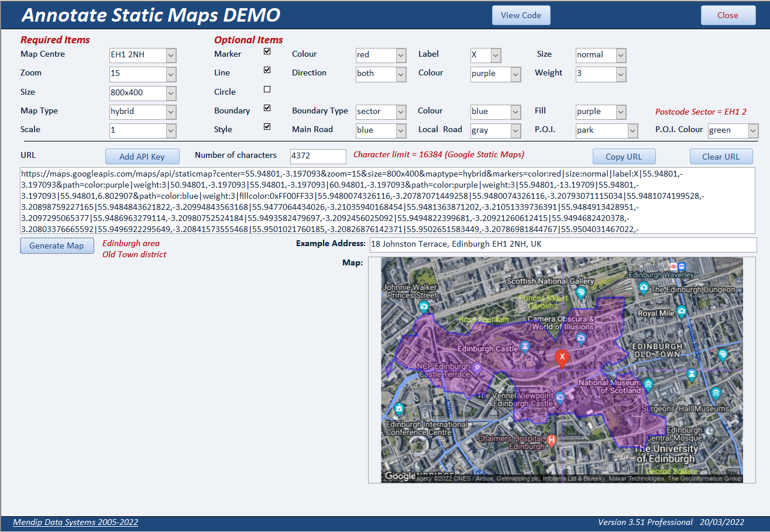Click the View Code button
Viewport: 770px width, 532px height.
tap(521, 15)
